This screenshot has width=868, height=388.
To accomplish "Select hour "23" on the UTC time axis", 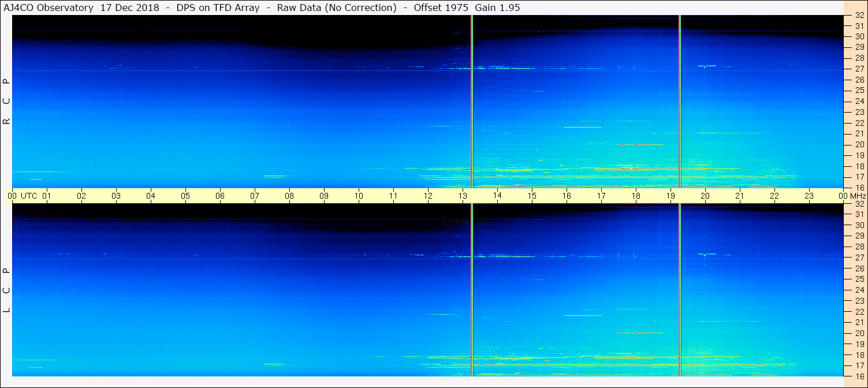I will click(809, 196).
